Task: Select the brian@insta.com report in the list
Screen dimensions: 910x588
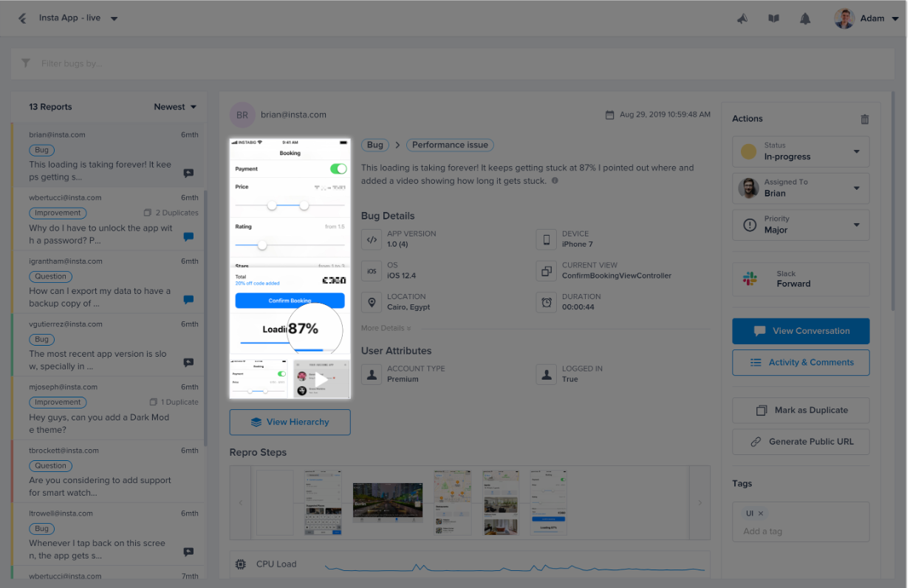Action: tap(109, 154)
